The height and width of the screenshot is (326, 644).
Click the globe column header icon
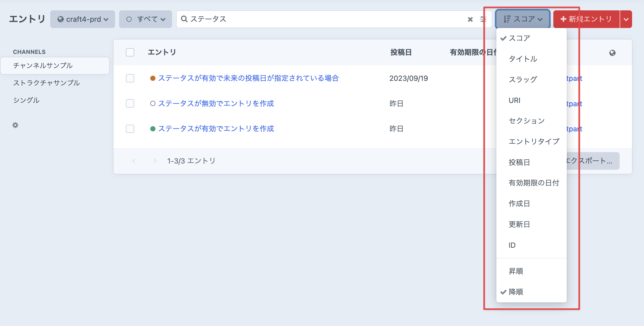[x=612, y=52]
